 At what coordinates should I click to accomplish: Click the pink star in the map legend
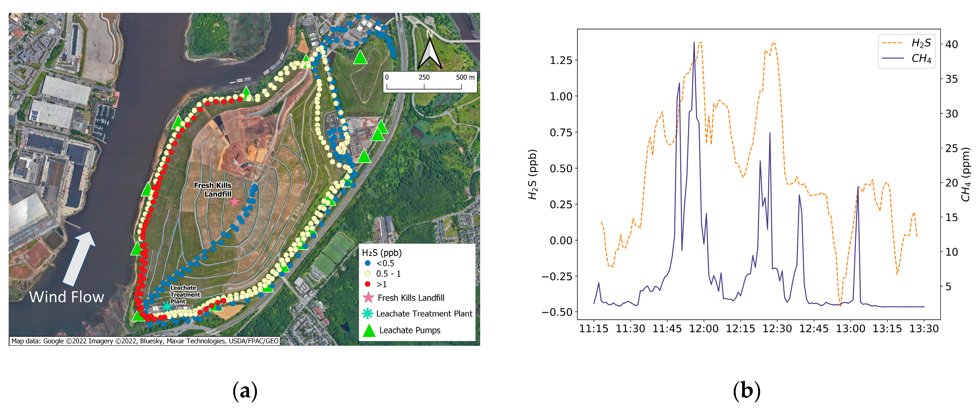[x=368, y=298]
